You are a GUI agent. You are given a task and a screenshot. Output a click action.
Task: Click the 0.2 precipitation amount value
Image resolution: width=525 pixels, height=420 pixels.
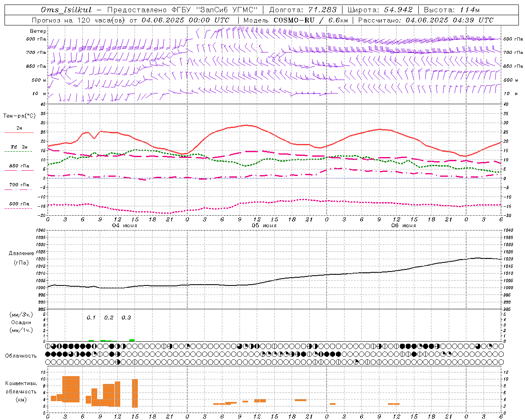tap(109, 317)
